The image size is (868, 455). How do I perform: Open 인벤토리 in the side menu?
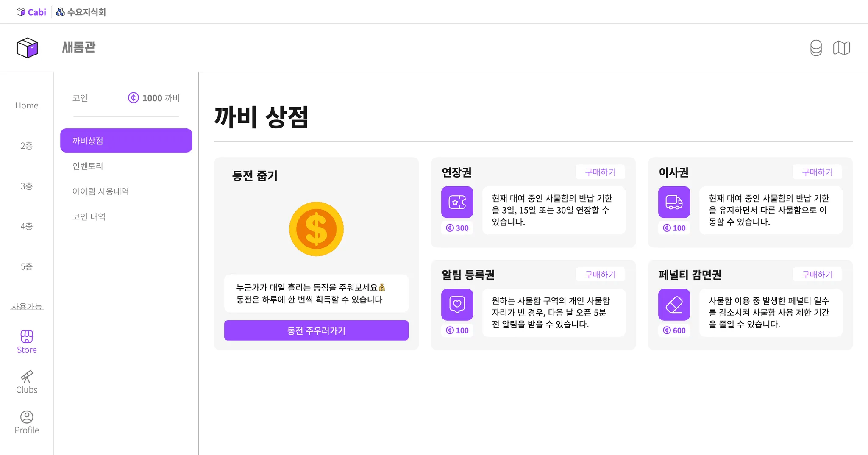(x=88, y=166)
